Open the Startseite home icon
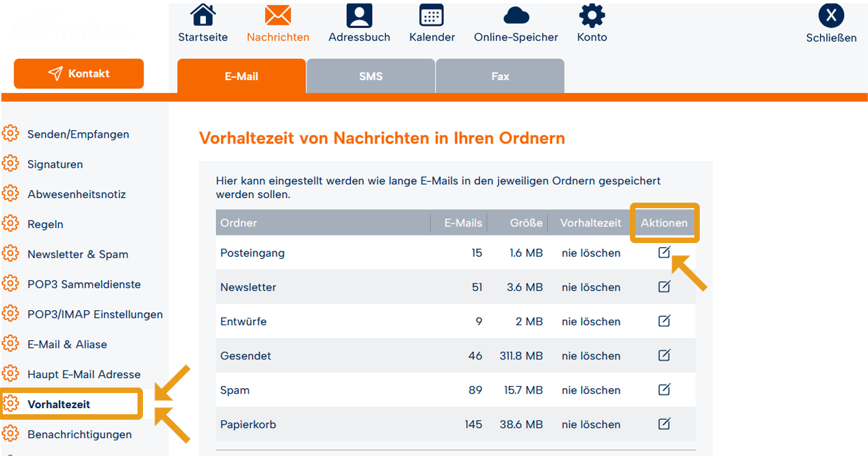 point(202,15)
